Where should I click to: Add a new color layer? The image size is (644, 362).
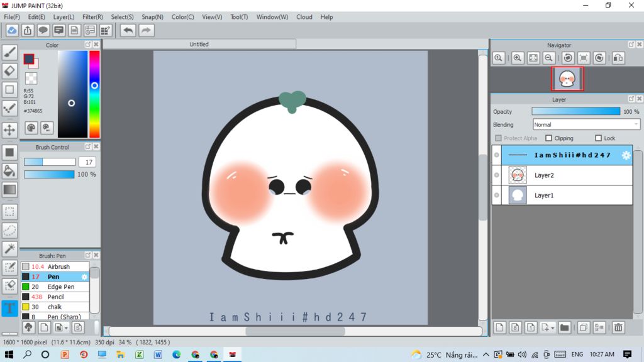pyautogui.click(x=500, y=327)
